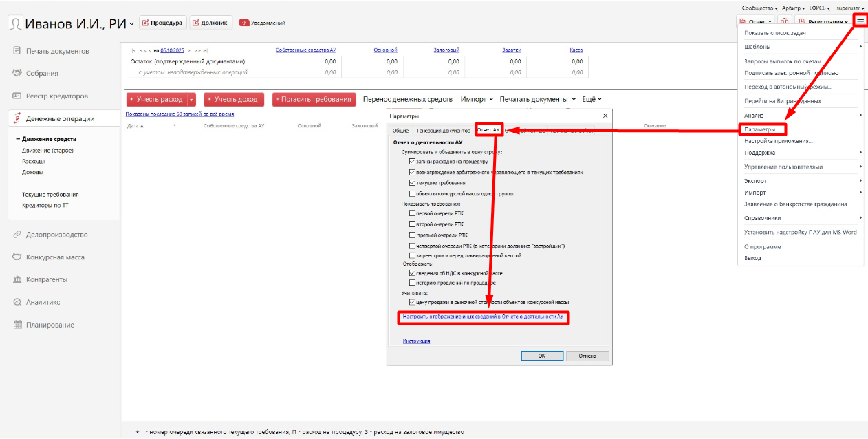Expand the Учесть расход dropdown arrow
This screenshot has height=439, width=868.
pos(192,100)
